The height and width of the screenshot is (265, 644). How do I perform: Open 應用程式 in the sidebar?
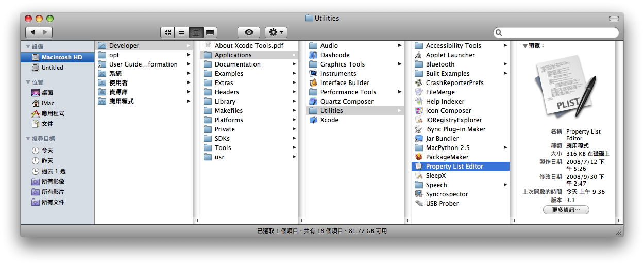(57, 113)
